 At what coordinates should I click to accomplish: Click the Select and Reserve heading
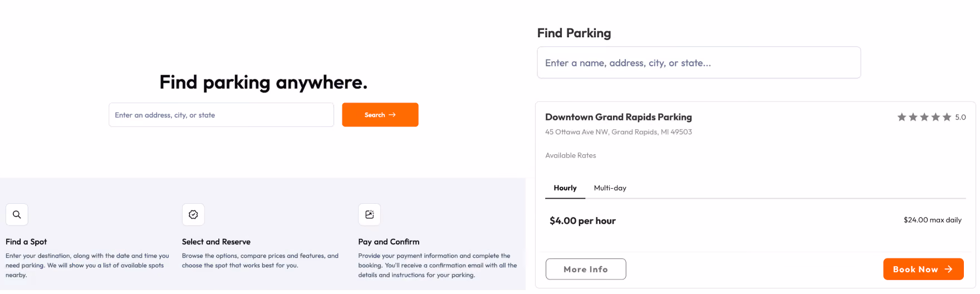pos(216,242)
